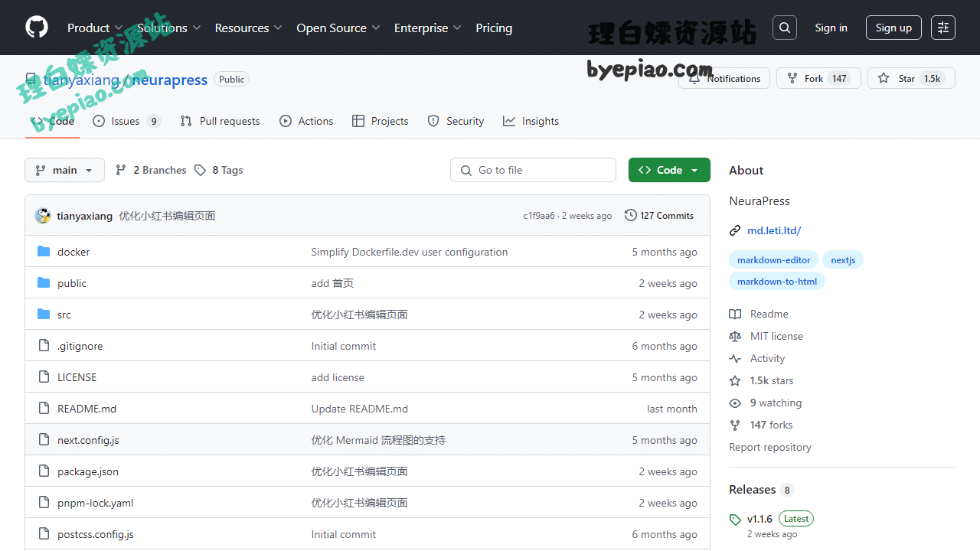
Task: Click the README.md file icon
Action: click(x=44, y=409)
